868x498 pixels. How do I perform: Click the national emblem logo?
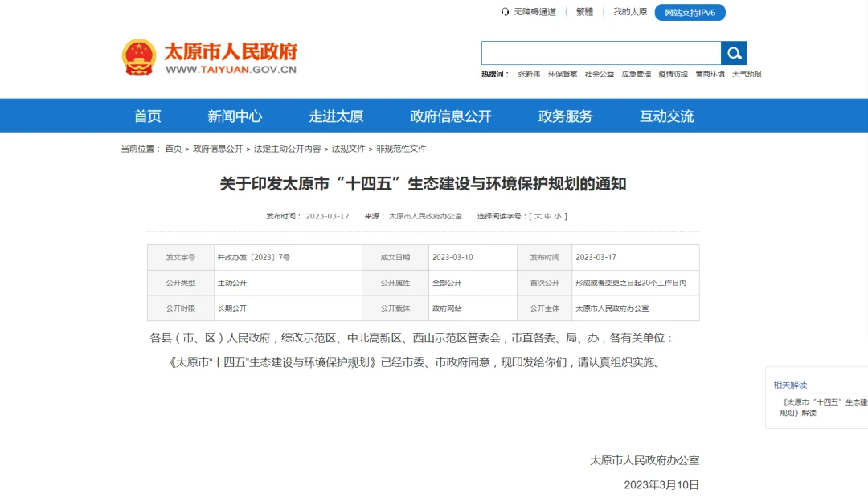(139, 57)
